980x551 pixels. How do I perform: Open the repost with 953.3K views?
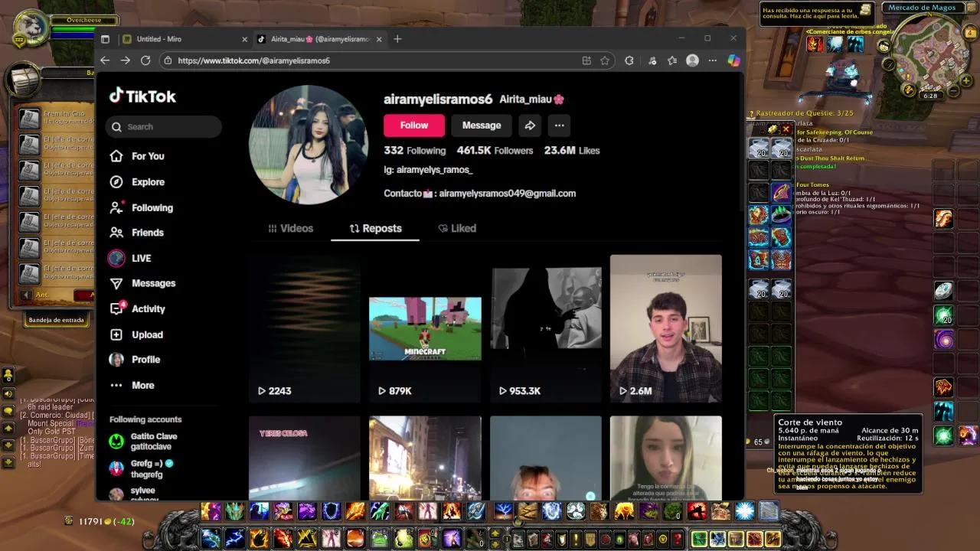click(x=546, y=328)
